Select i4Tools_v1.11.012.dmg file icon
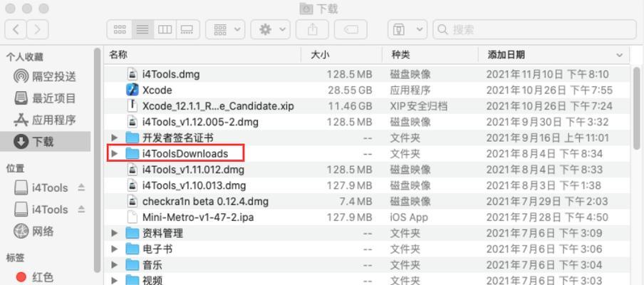The image size is (644, 285). click(x=133, y=169)
